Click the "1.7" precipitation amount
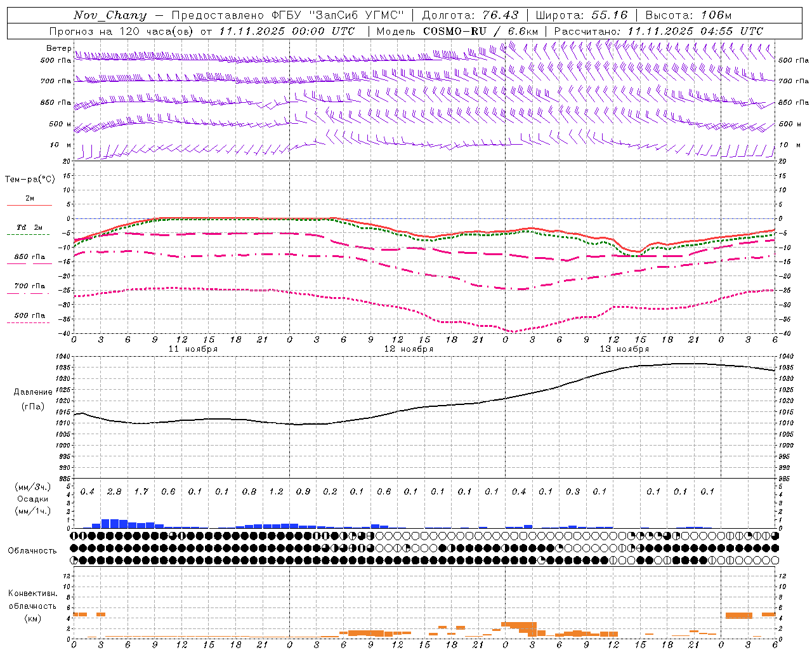The height and width of the screenshot is (650, 812). click(x=141, y=492)
